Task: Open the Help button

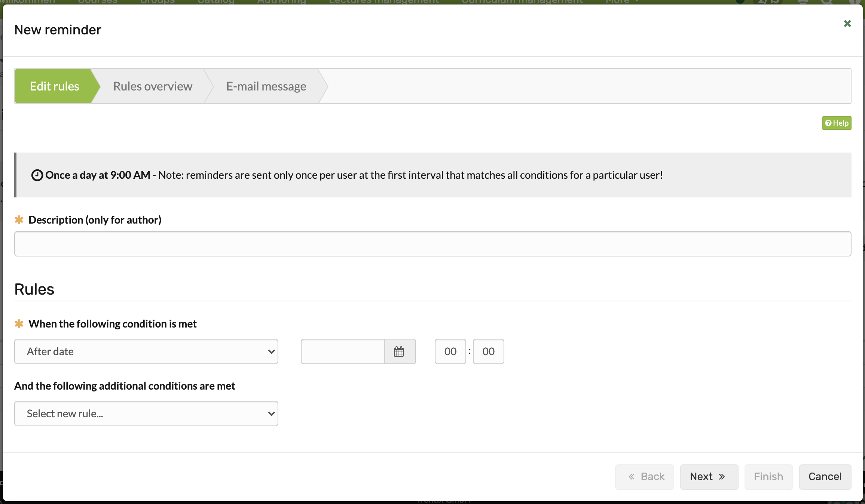Action: pos(837,123)
